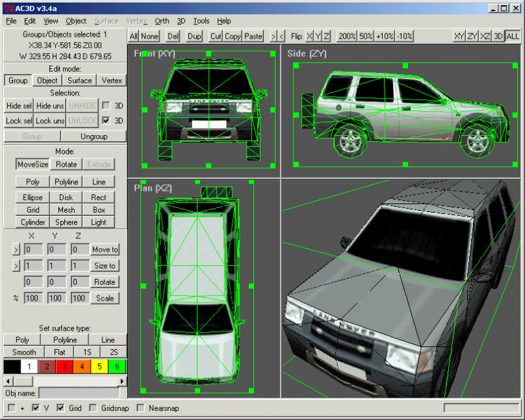Open the Tools menu
This screenshot has width=525, height=420.
click(x=201, y=21)
